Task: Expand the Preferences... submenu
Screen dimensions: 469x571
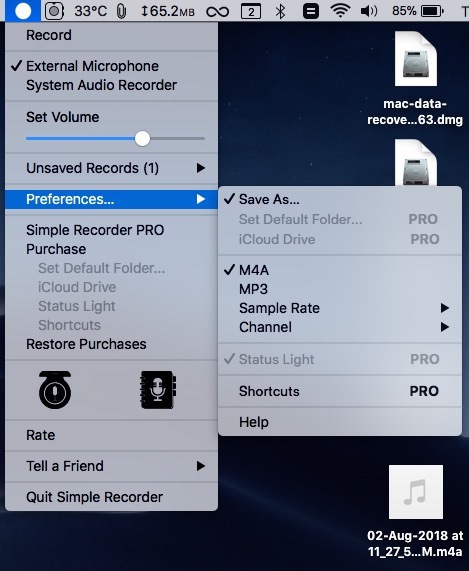Action: (111, 199)
